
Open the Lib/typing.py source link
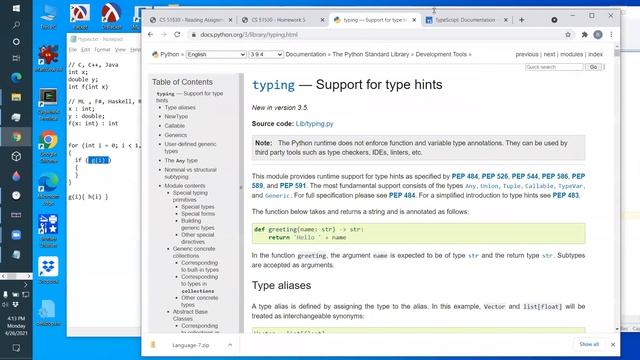click(314, 124)
